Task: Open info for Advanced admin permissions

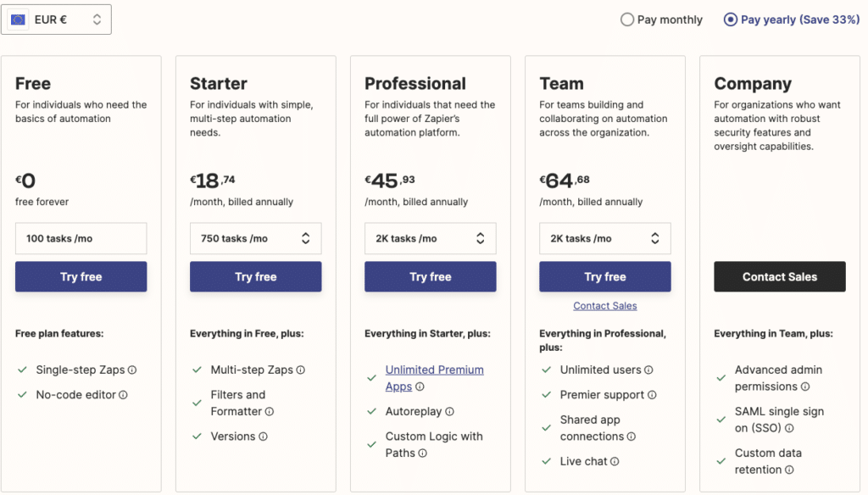Action: 805,387
